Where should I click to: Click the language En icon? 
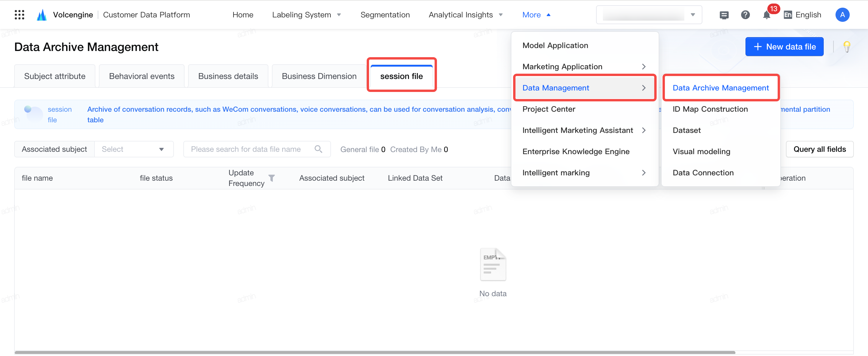point(788,15)
